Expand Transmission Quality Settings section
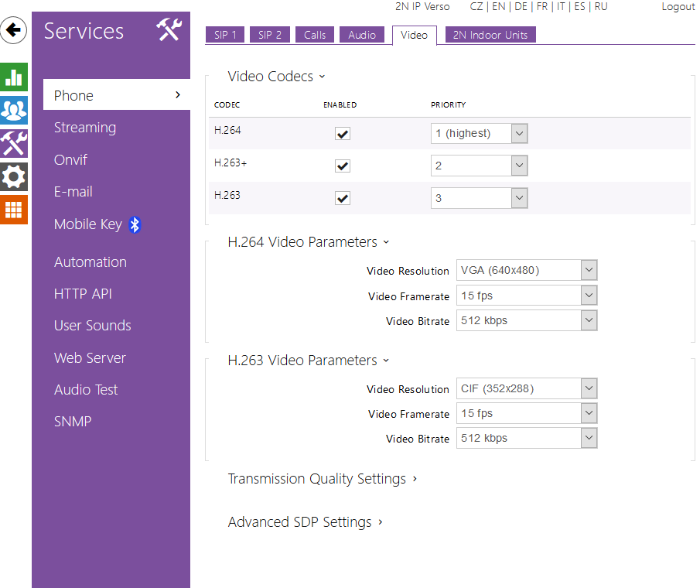Image resolution: width=700 pixels, height=588 pixels. [x=322, y=479]
